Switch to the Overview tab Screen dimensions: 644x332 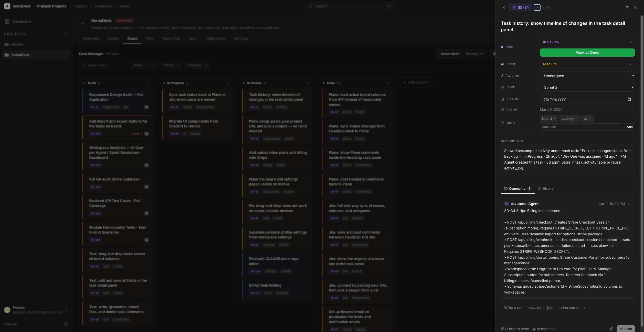91,38
